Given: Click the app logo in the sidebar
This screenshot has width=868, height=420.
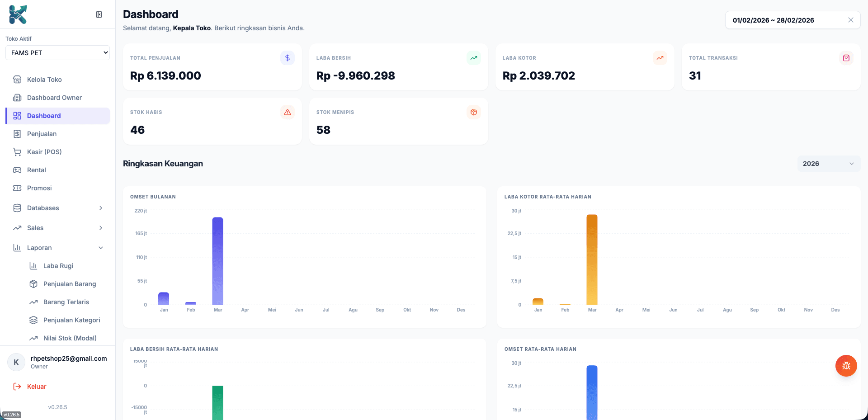Looking at the screenshot, I should click(x=18, y=14).
